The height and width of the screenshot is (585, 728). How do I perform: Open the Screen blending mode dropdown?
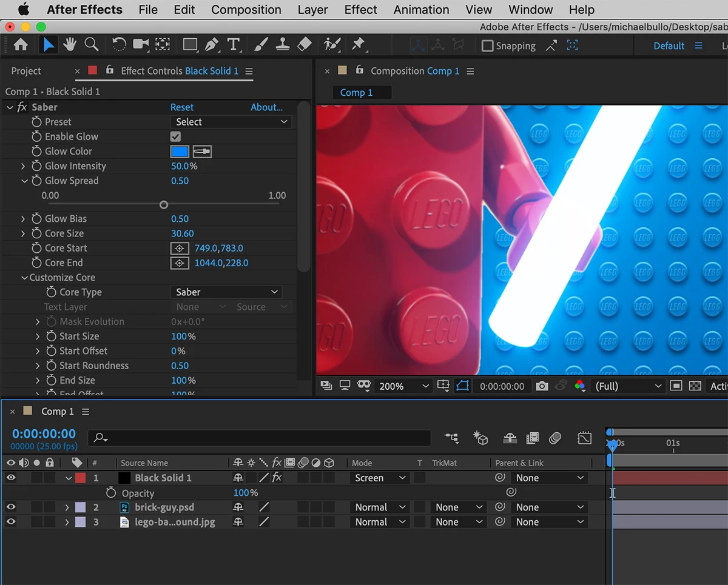pyautogui.click(x=381, y=478)
